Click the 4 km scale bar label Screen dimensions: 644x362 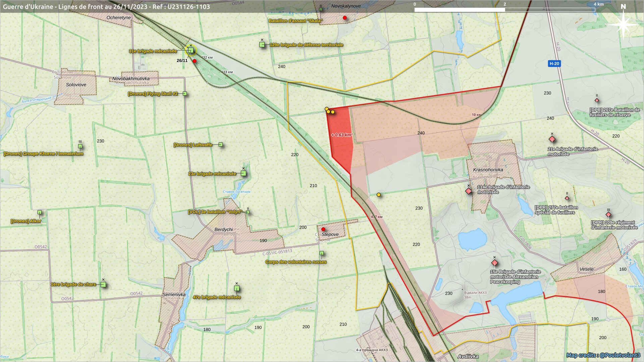coord(599,4)
